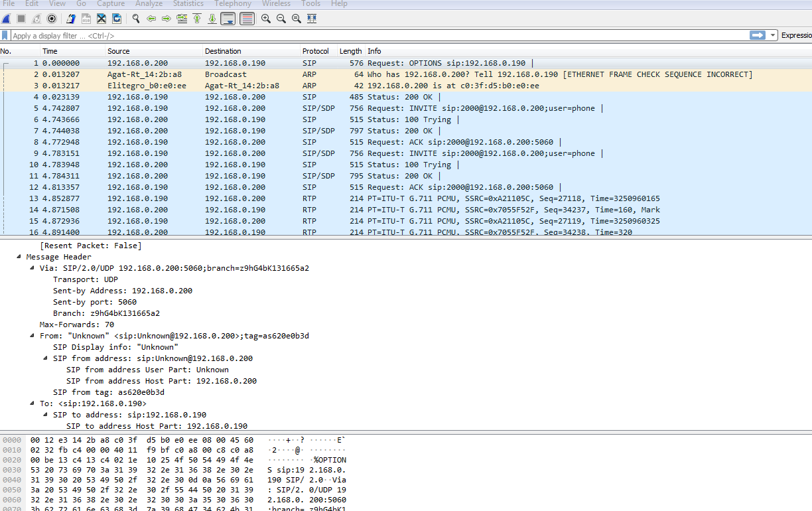The image size is (812, 511).
Task: Go to the last packet
Action: point(212,19)
